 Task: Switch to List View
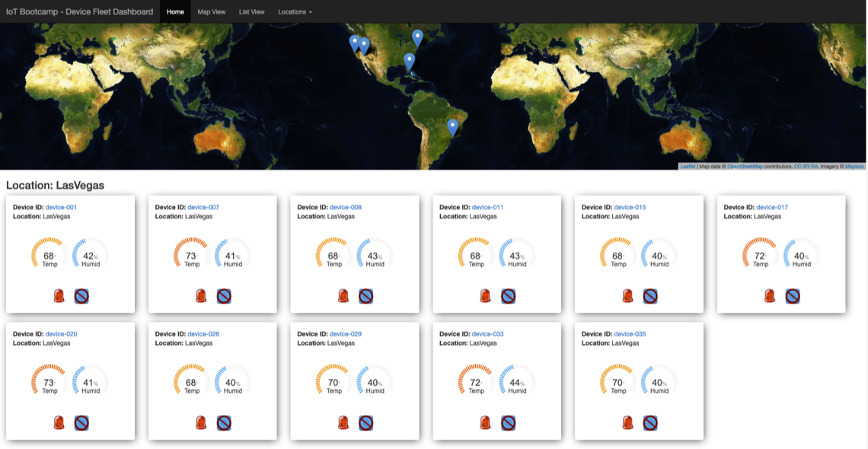click(252, 11)
